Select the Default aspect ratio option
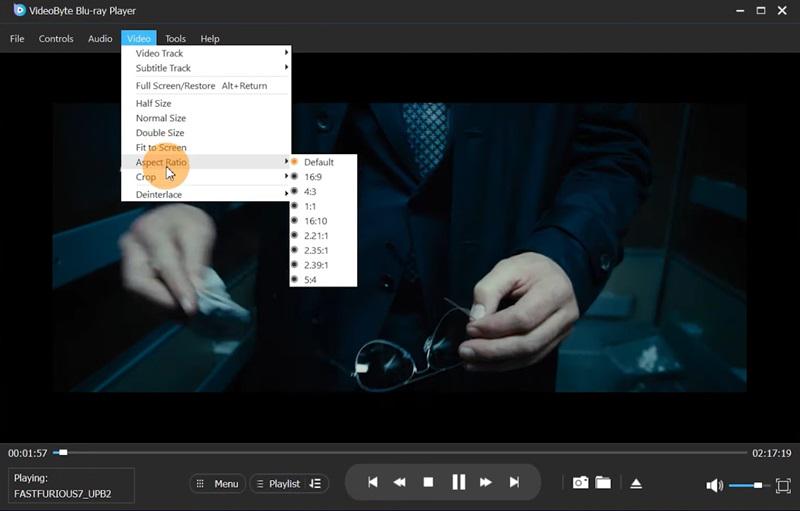Image resolution: width=800 pixels, height=511 pixels. point(323,162)
